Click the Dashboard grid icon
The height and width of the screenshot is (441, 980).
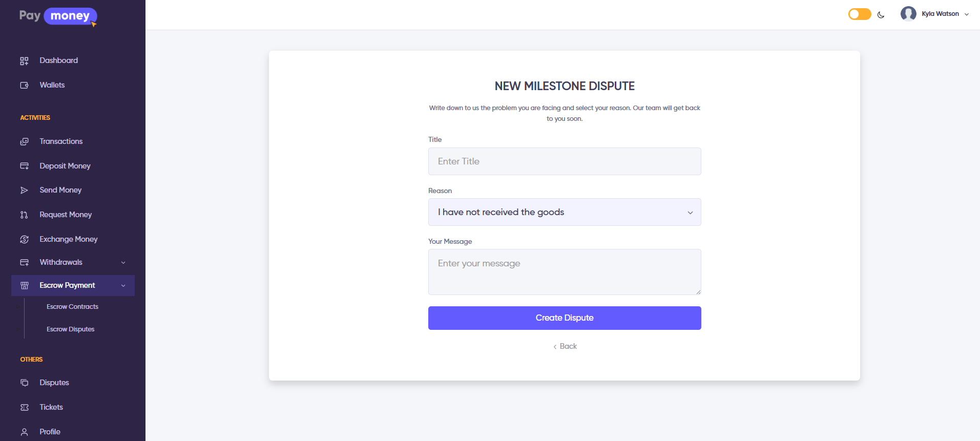24,61
